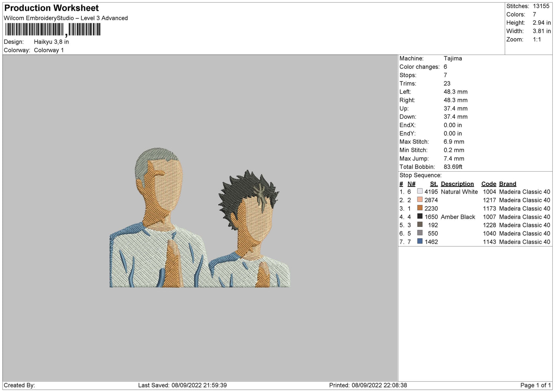The image size is (555, 392).
Task: Click the Description column header
Action: click(x=457, y=184)
